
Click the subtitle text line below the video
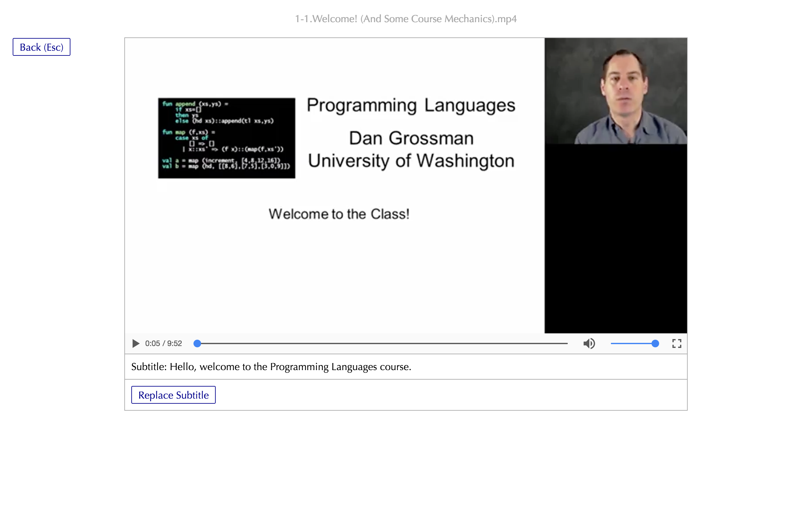(x=271, y=367)
